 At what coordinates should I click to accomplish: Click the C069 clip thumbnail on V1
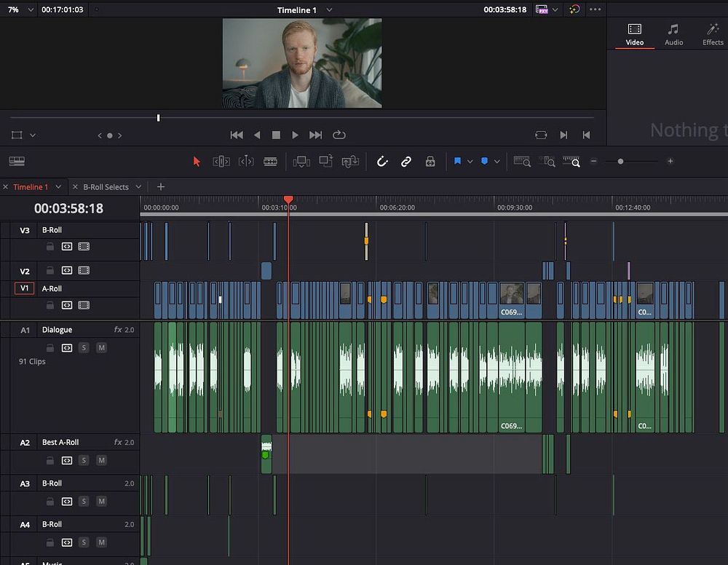pos(511,293)
